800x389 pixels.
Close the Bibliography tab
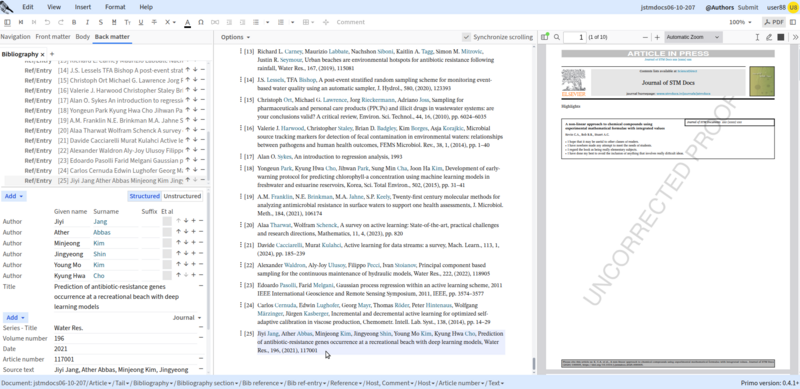(43, 54)
